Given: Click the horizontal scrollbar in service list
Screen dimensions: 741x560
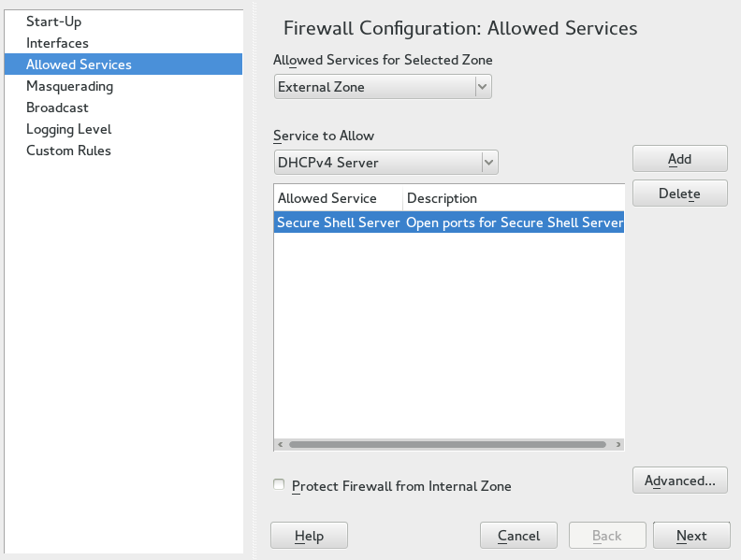Looking at the screenshot, I should tap(447, 445).
